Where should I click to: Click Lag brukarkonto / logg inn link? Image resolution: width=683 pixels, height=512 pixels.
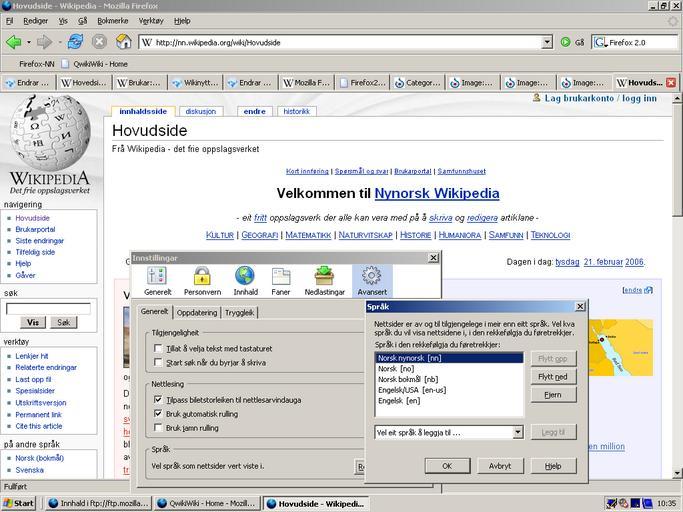pos(600,98)
